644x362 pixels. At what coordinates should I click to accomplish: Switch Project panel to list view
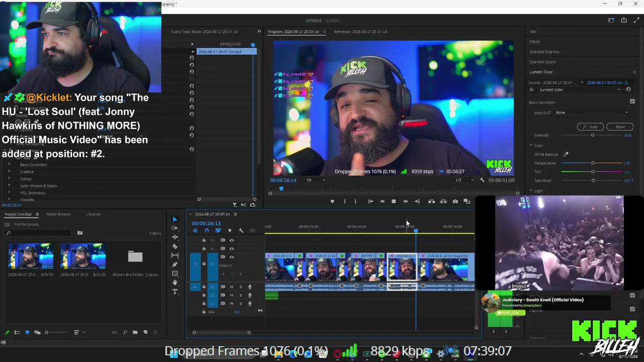[17, 332]
